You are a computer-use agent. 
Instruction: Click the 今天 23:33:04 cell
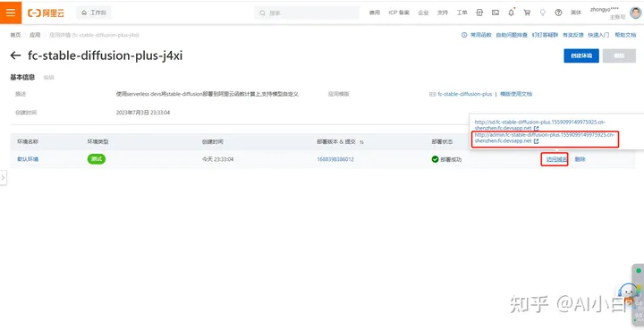(x=217, y=159)
